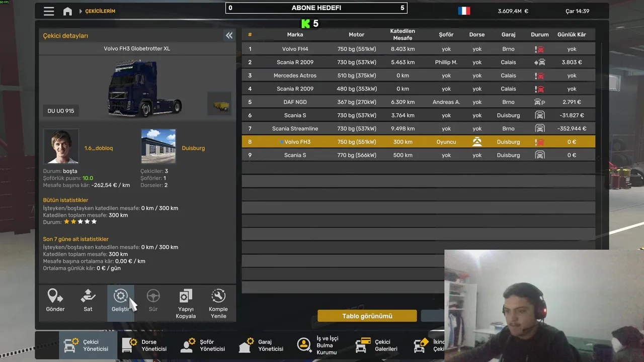Click status icon in Mercedes Actros row
The image size is (644, 362).
[x=540, y=75]
